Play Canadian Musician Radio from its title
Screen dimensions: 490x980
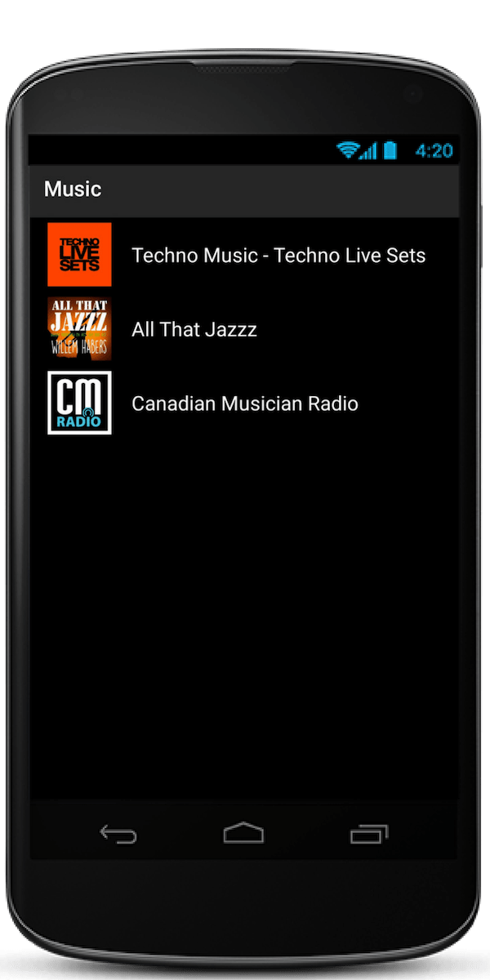point(245,403)
